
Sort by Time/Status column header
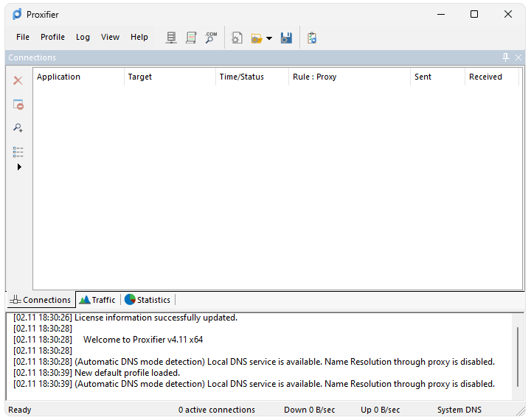252,77
